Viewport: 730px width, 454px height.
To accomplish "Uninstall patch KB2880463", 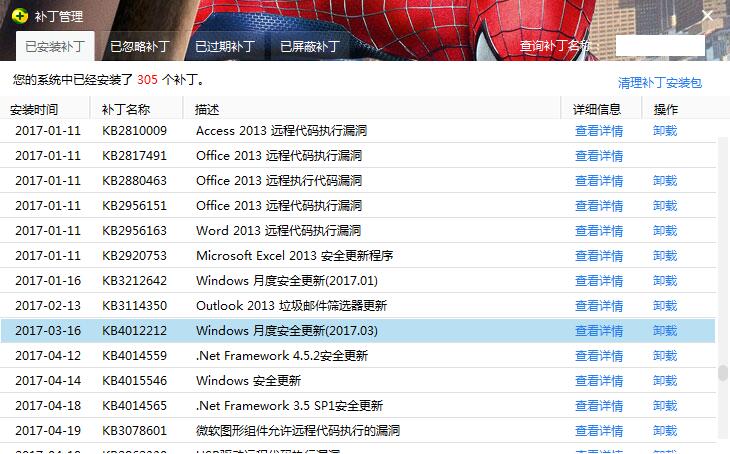I will click(x=665, y=181).
